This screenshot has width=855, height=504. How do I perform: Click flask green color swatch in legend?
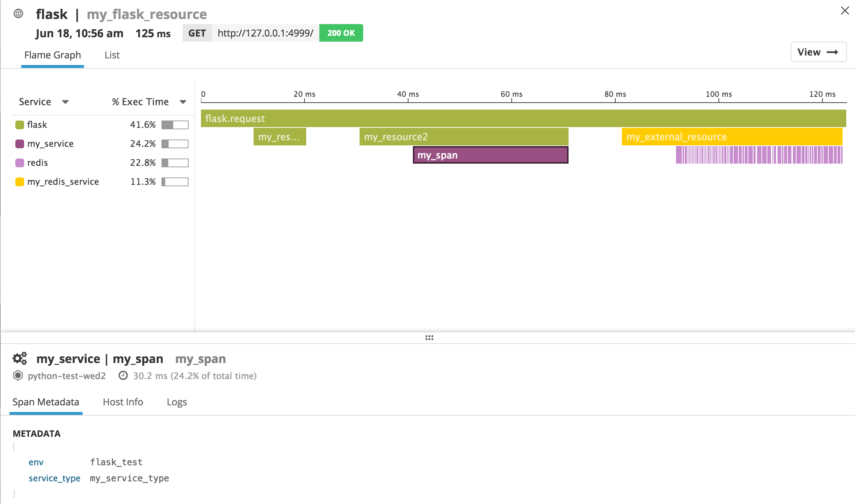(20, 125)
